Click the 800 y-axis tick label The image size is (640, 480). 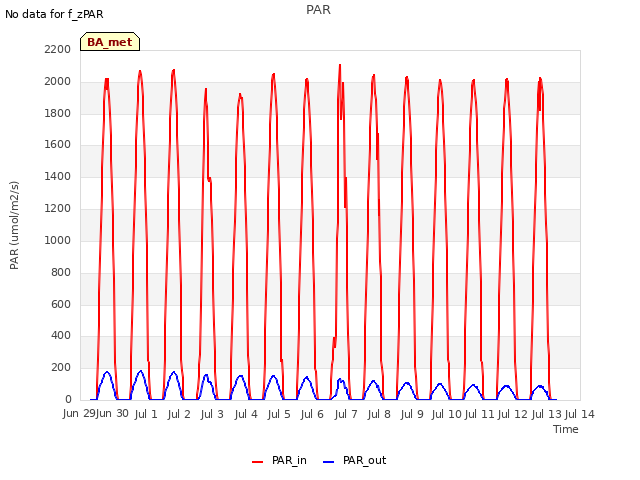pos(61,272)
